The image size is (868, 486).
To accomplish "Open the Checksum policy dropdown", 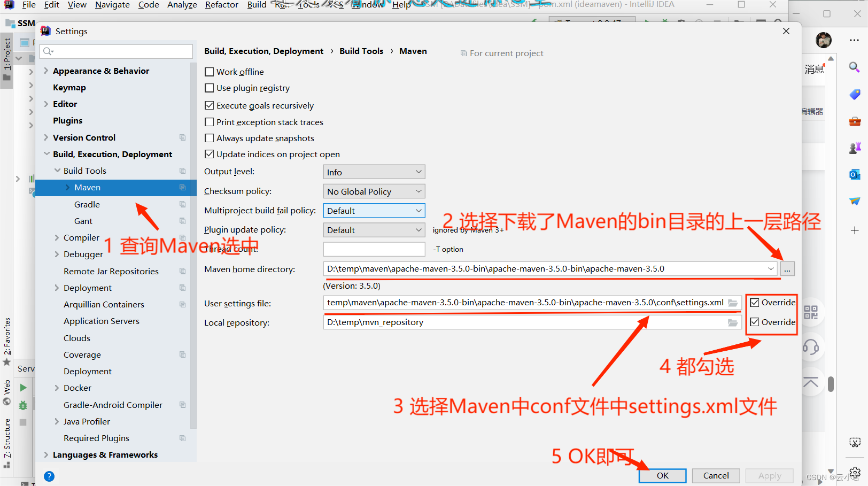I will tap(374, 191).
